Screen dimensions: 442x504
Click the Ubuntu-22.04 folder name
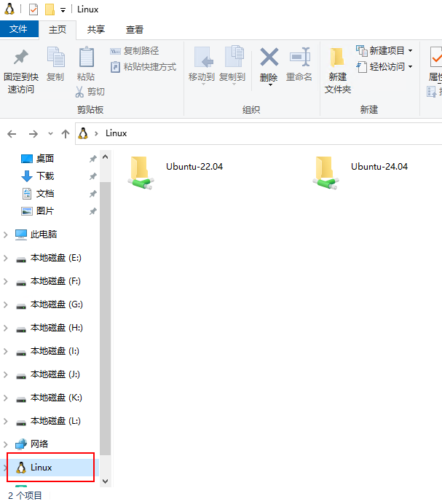tap(194, 167)
